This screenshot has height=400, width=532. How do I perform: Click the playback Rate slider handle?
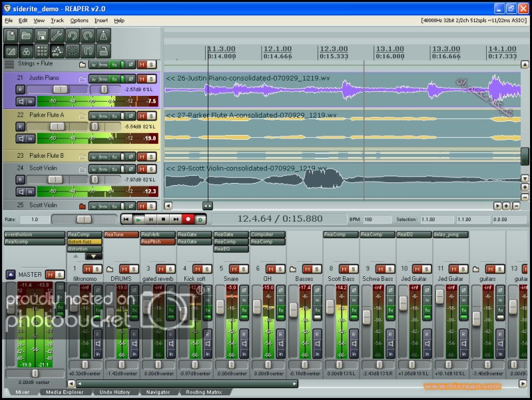(x=83, y=220)
